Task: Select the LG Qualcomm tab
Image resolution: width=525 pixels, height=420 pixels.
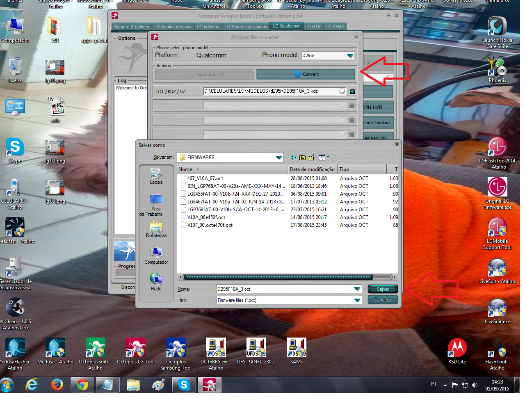Action: pos(286,26)
